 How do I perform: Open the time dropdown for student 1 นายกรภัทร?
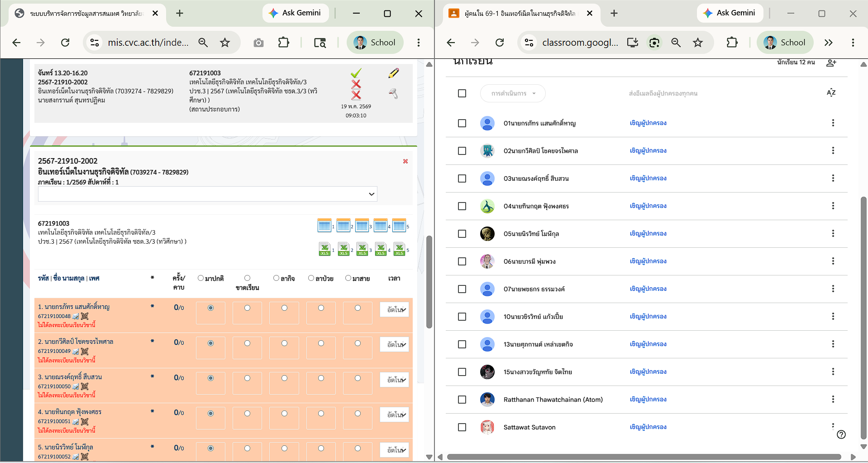click(x=394, y=309)
